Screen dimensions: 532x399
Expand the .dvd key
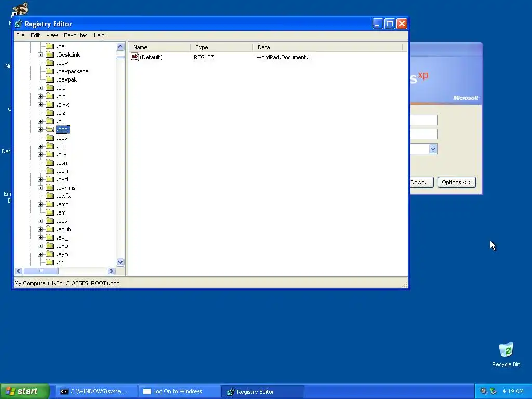[40, 179]
